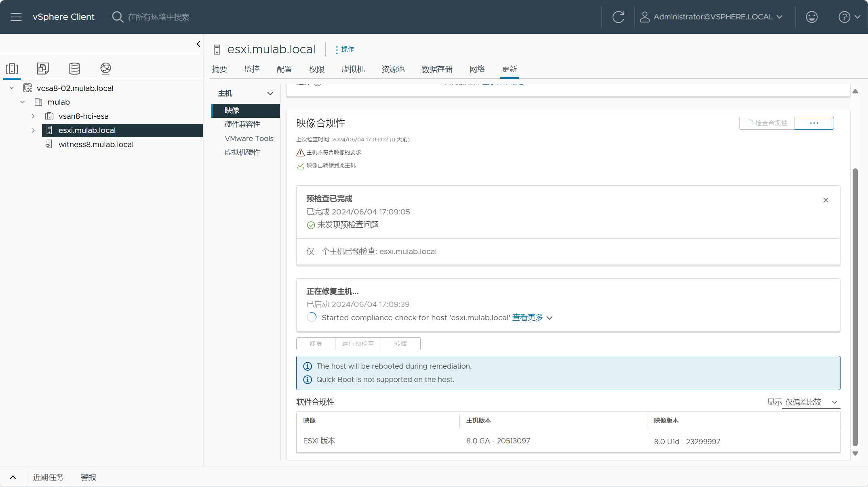Open the 警报 panel tab
Image resolution: width=868 pixels, height=487 pixels.
click(x=88, y=477)
